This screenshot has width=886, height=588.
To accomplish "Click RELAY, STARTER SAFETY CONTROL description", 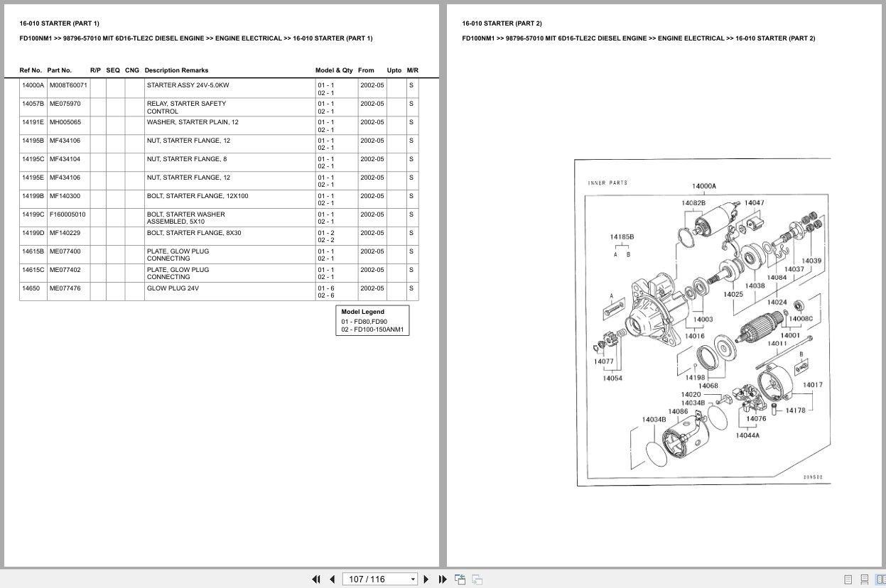I will tap(186, 107).
